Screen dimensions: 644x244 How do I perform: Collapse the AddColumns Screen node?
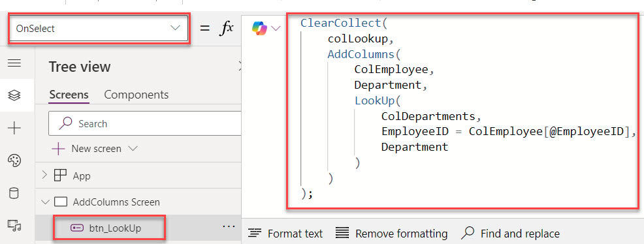[45, 202]
